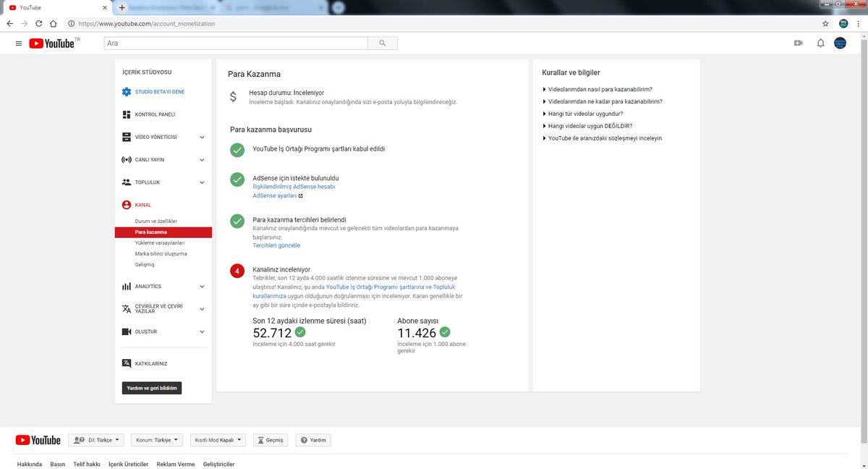Click the STUDIO BETAYI DENE link
868x469 pixels.
pyautogui.click(x=160, y=92)
